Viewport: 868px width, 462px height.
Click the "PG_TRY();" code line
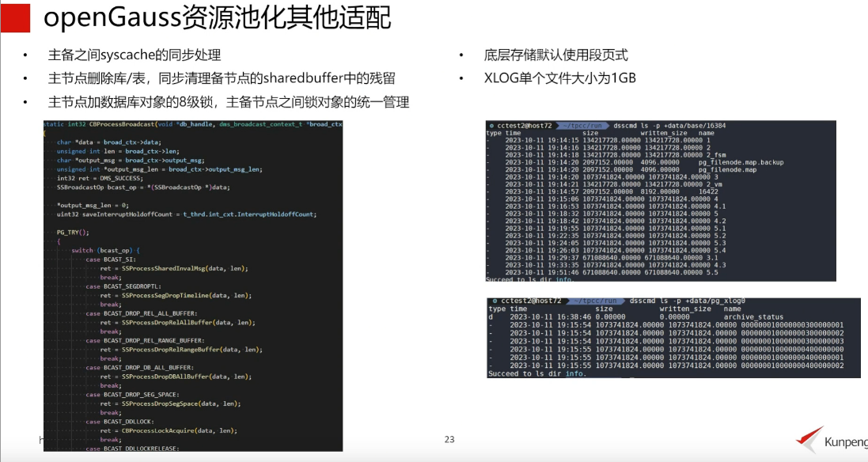click(73, 233)
